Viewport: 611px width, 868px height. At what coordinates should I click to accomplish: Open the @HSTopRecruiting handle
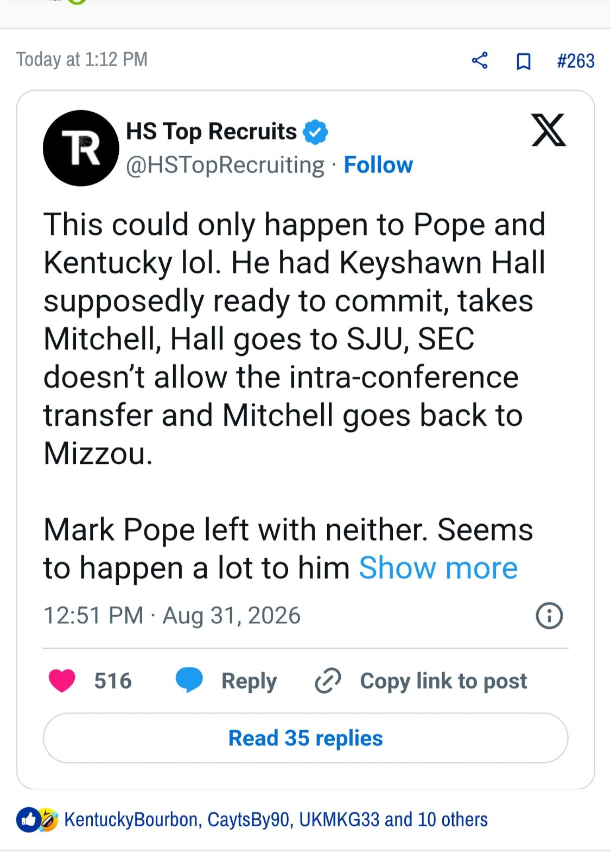pos(225,165)
